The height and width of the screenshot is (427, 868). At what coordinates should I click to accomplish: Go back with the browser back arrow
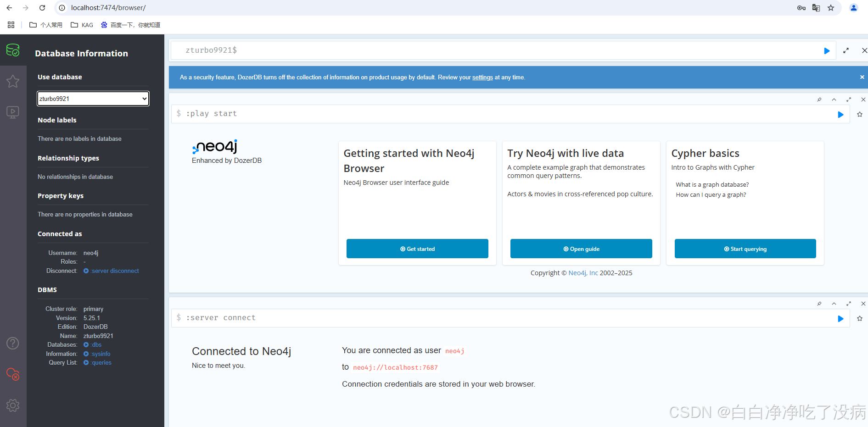click(x=9, y=8)
